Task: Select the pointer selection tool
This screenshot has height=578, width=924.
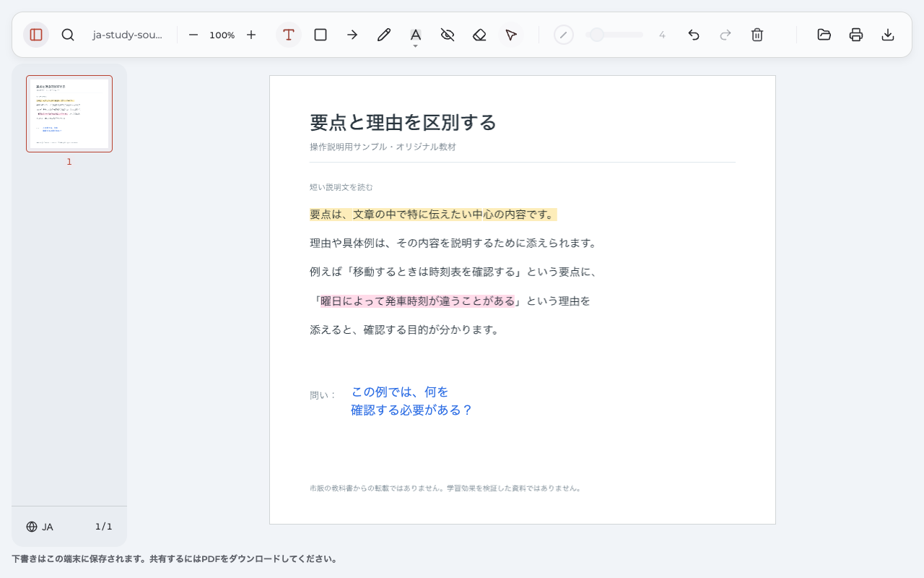Action: 511,35
